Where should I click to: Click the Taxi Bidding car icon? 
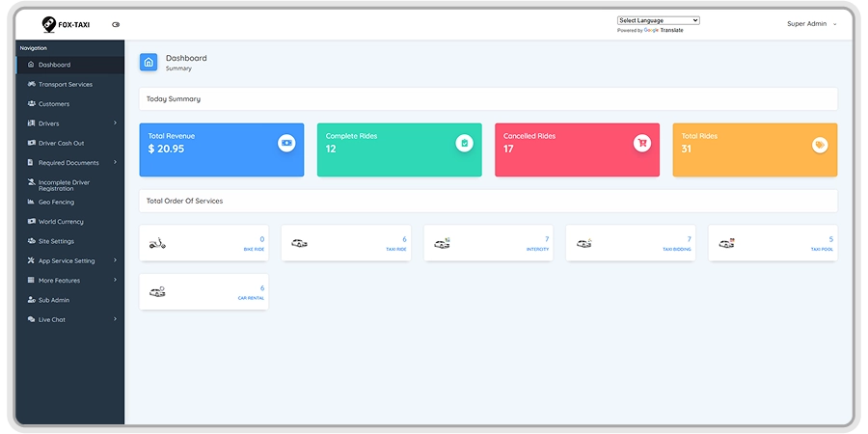[584, 243]
